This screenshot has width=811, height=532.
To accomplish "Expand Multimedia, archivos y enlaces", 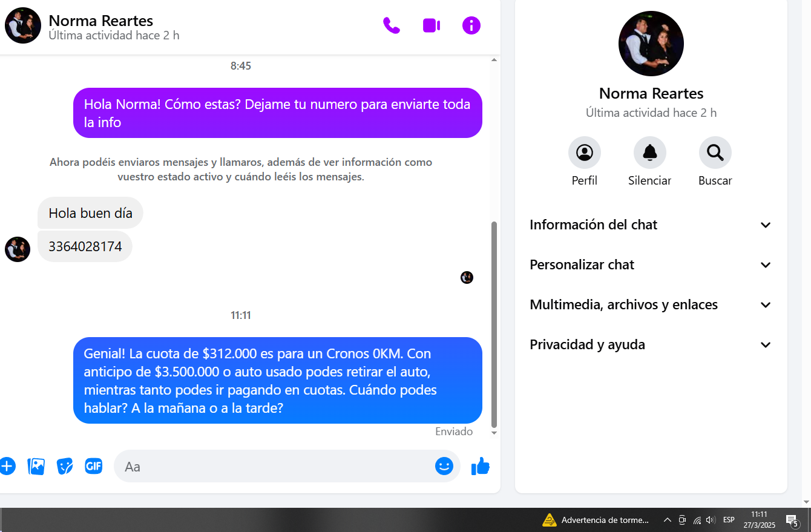I will click(651, 304).
